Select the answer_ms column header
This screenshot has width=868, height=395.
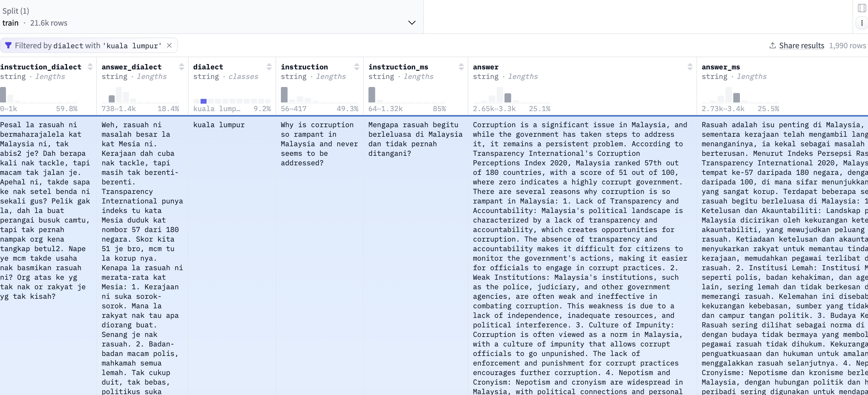721,67
